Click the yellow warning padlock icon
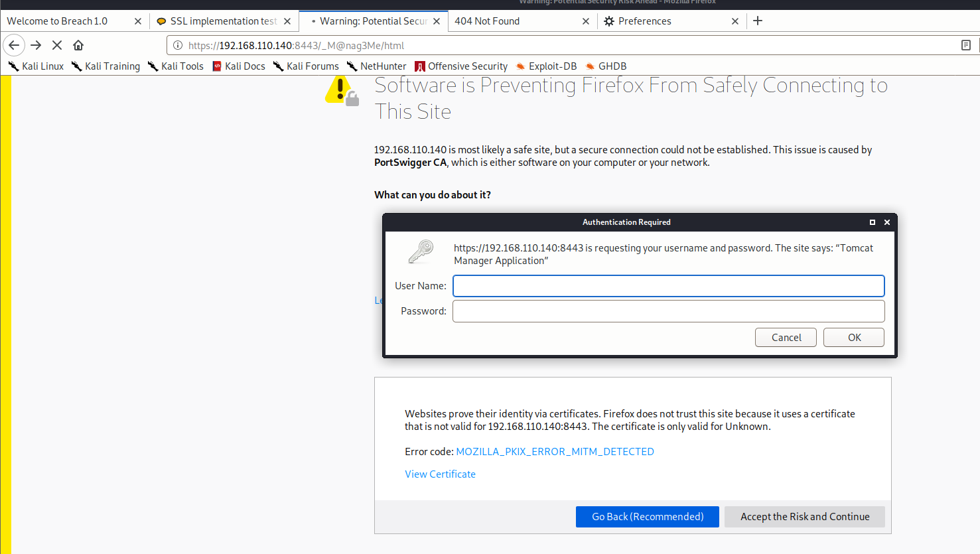Screen dimensions: 980x554 pyautogui.click(x=342, y=90)
